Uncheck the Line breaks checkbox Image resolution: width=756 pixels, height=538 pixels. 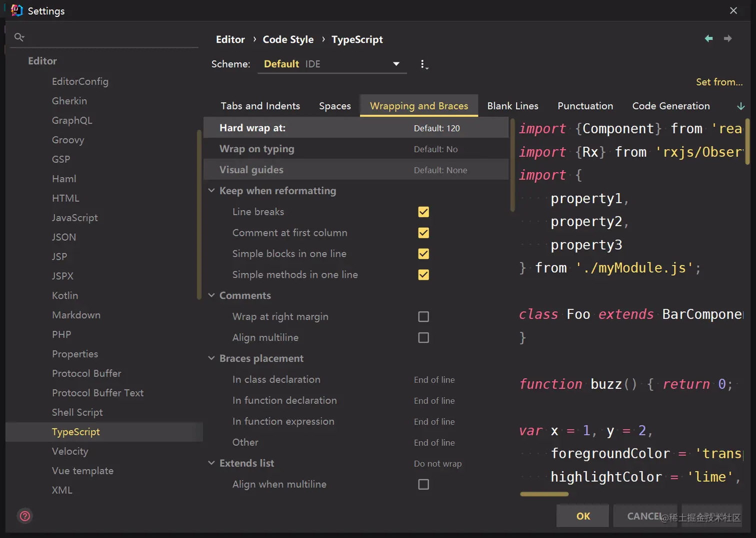point(423,212)
